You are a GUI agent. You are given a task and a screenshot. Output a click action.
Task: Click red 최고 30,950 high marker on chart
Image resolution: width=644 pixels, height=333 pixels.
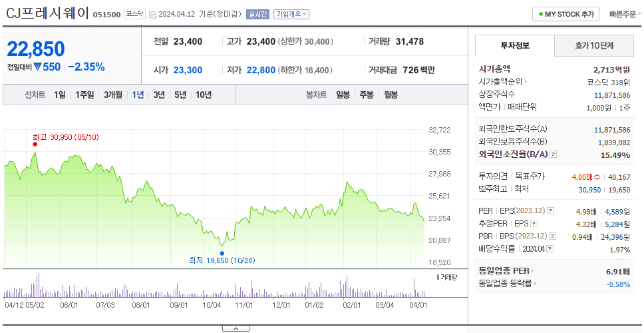(35, 144)
